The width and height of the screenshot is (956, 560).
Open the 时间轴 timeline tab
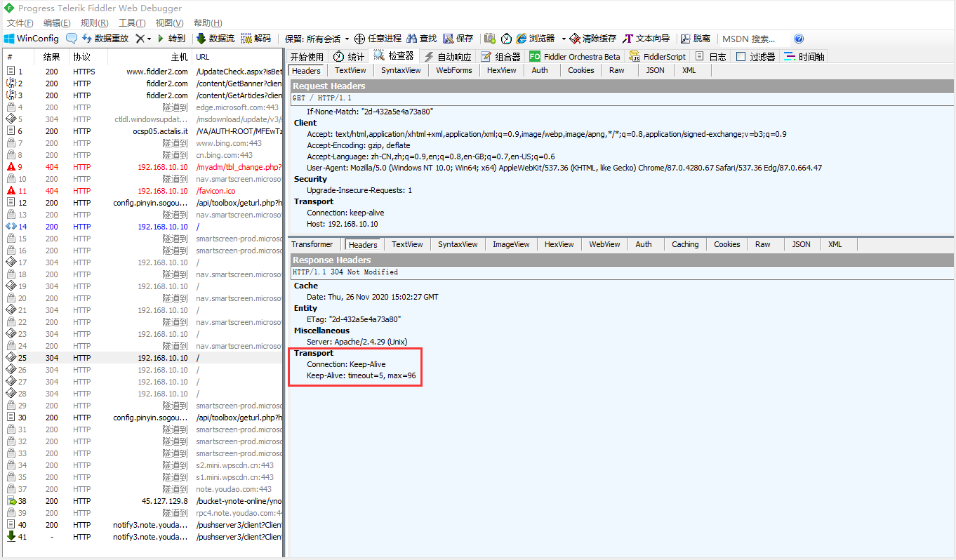click(x=805, y=56)
